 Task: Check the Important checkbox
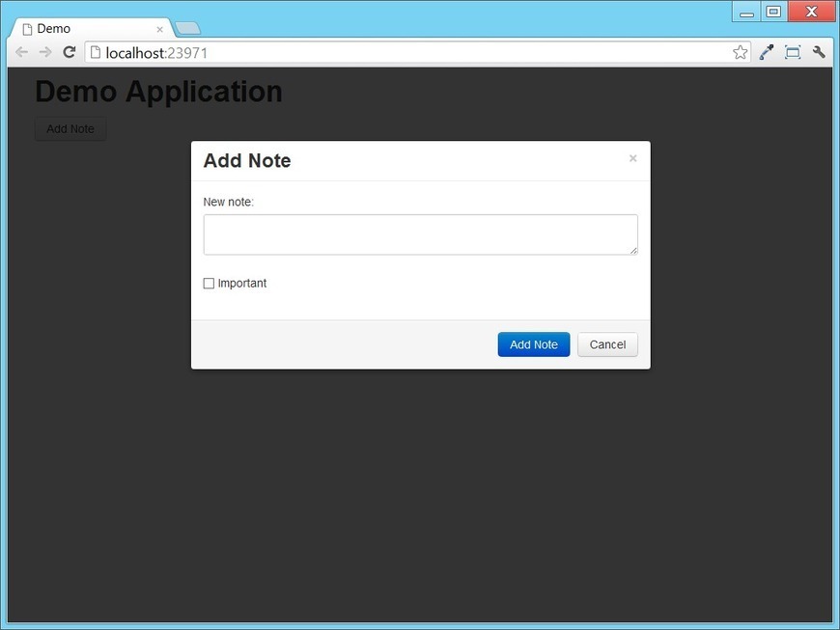[209, 283]
